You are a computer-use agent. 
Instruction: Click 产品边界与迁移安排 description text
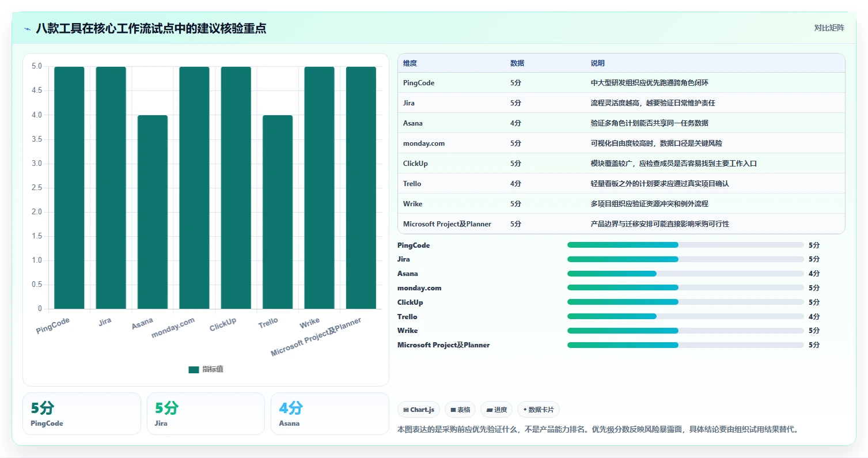pos(660,224)
